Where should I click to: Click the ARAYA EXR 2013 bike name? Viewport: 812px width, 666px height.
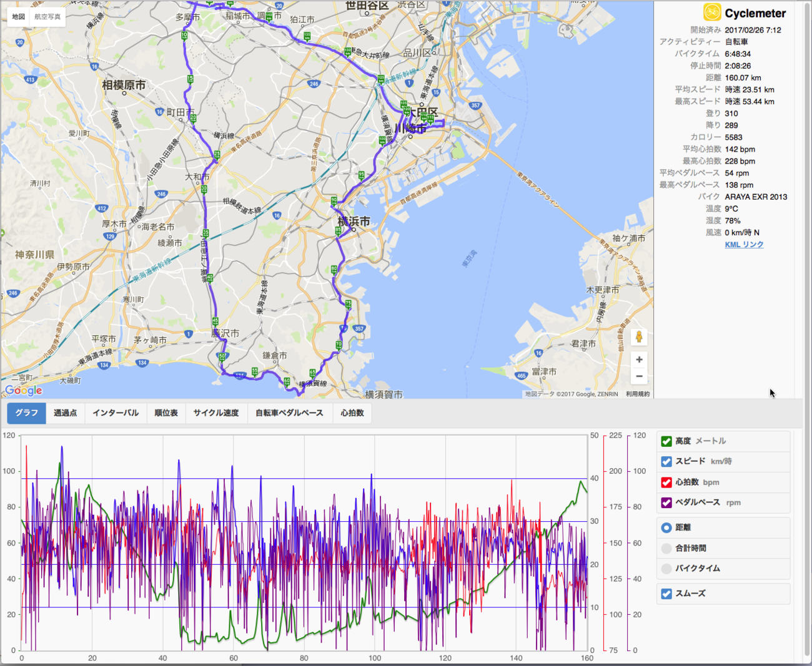pos(756,197)
